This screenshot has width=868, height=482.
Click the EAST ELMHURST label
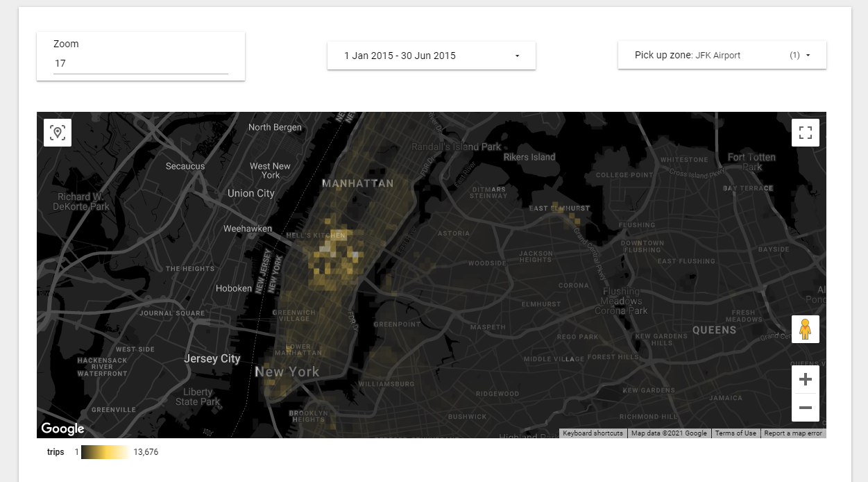point(559,208)
